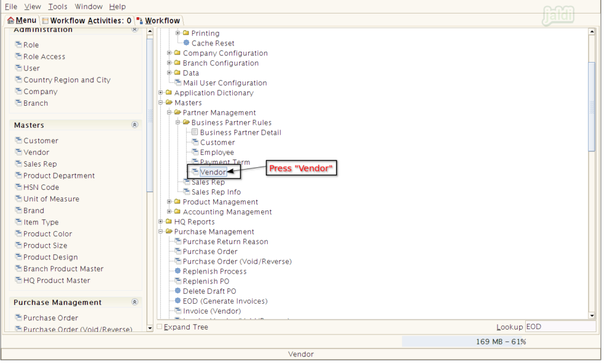This screenshot has width=605, height=364.
Task: Expand the Company Configuration folder
Action: tap(170, 53)
